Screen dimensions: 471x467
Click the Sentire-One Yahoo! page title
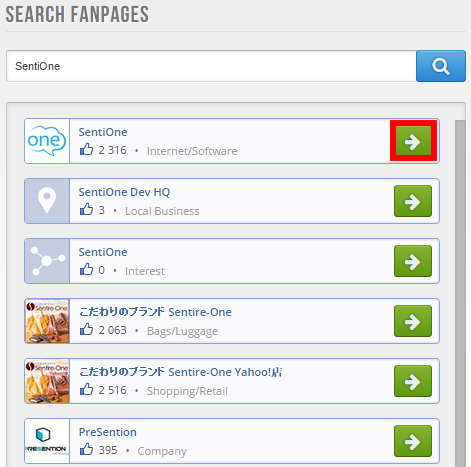[x=181, y=372]
